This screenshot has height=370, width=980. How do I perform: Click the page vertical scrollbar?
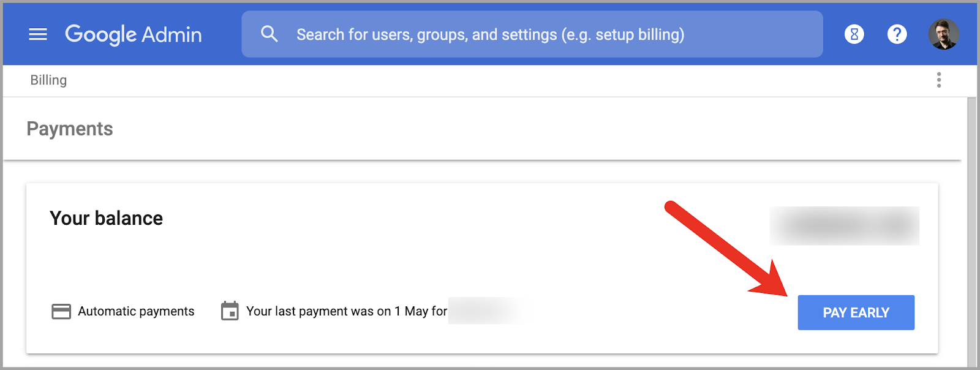971,233
